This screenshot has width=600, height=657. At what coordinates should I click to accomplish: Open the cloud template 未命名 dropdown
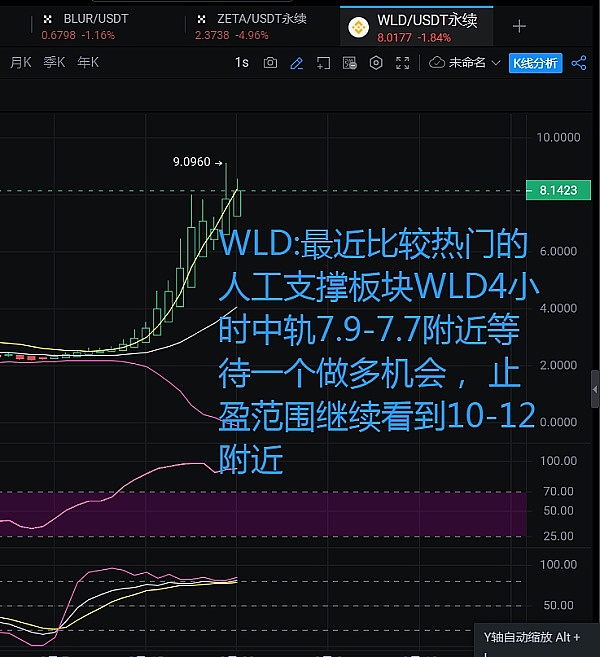463,63
